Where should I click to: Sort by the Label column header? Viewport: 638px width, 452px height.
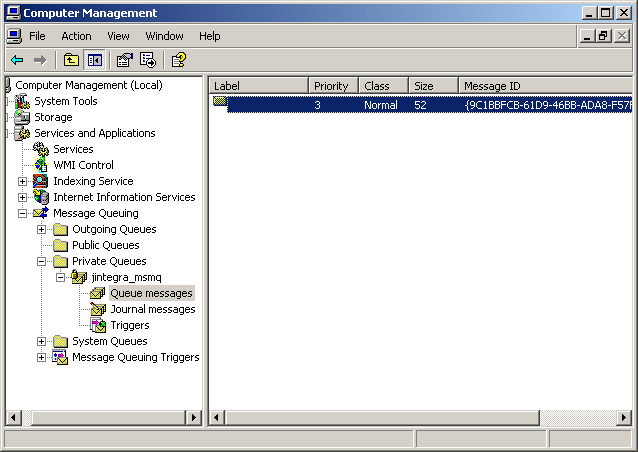[x=259, y=86]
